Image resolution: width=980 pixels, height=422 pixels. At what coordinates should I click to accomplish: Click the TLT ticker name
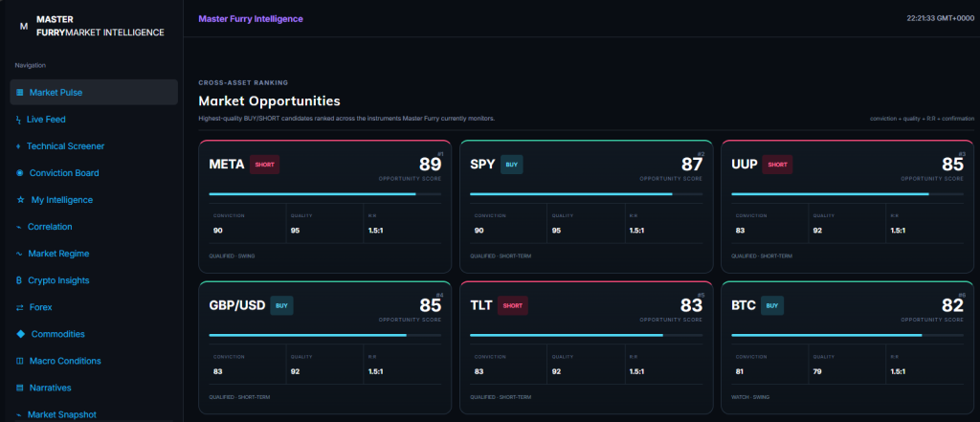coord(481,305)
